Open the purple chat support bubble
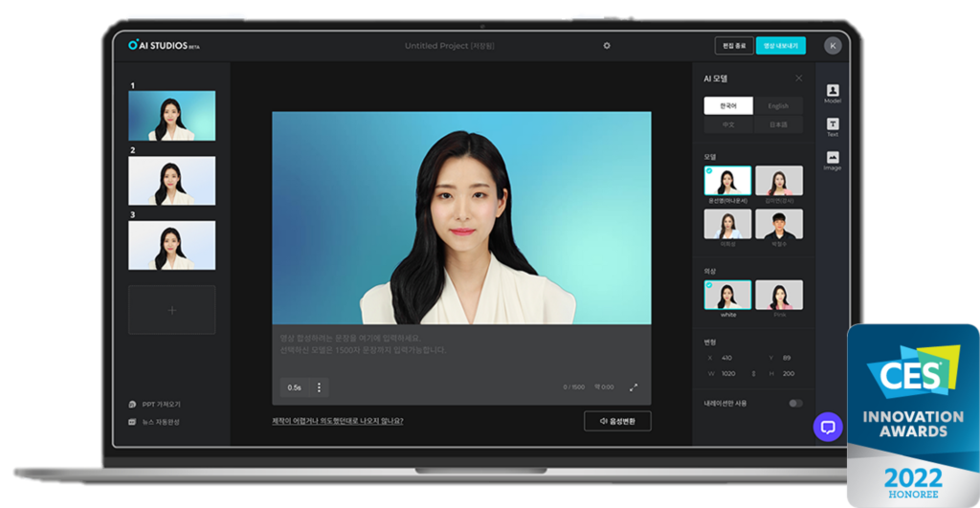 point(828,428)
